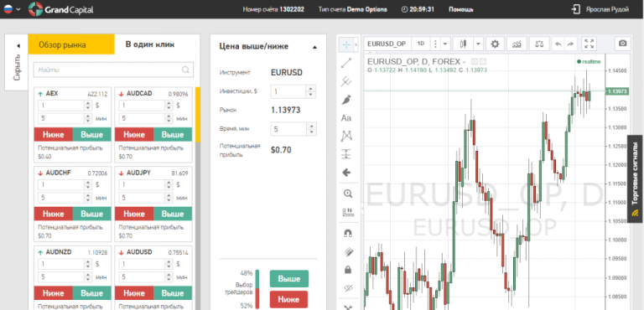Select the pitchfork drawing tool
Image resolution: width=644 pixels, height=310 pixels.
click(346, 81)
